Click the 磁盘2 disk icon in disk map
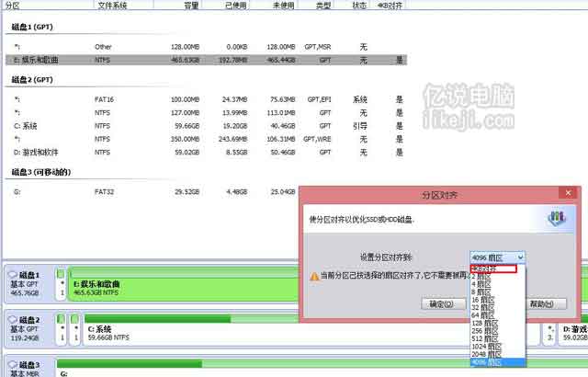The image size is (588, 377). [x=12, y=320]
